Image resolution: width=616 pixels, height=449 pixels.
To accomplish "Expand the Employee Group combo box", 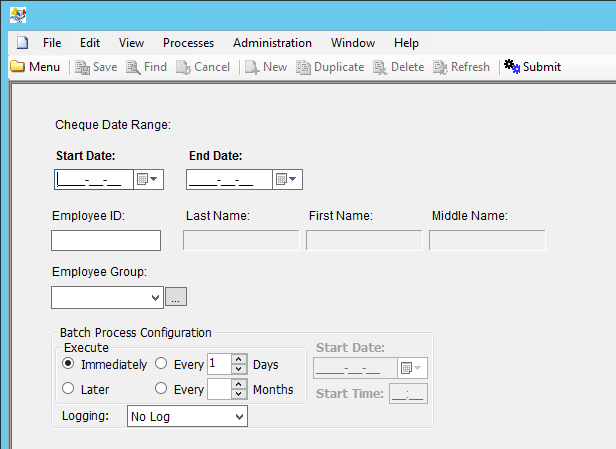I will (x=154, y=297).
